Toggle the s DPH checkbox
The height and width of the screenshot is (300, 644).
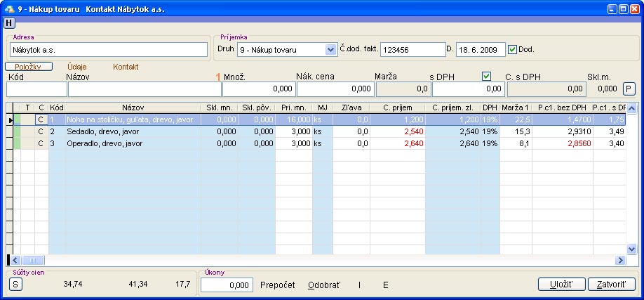coord(486,77)
